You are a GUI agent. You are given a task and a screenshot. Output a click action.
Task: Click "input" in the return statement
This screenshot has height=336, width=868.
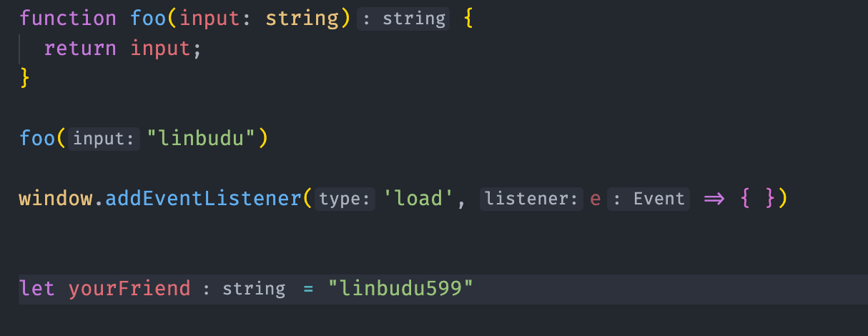coord(160,49)
